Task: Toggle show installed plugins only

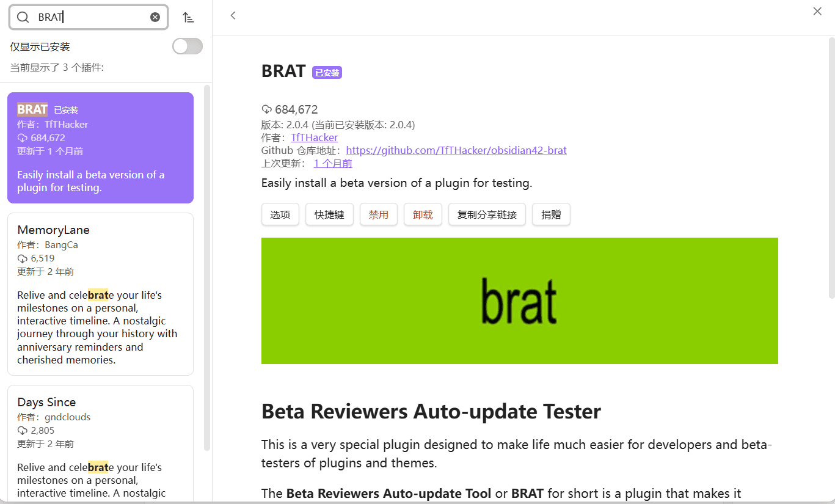Action: [188, 46]
